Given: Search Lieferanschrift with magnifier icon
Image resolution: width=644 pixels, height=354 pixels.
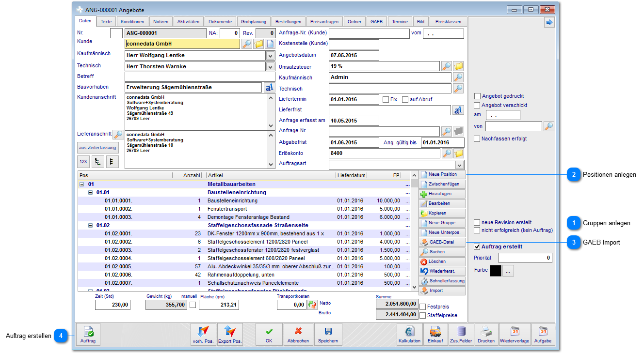Looking at the screenshot, I should tap(118, 134).
